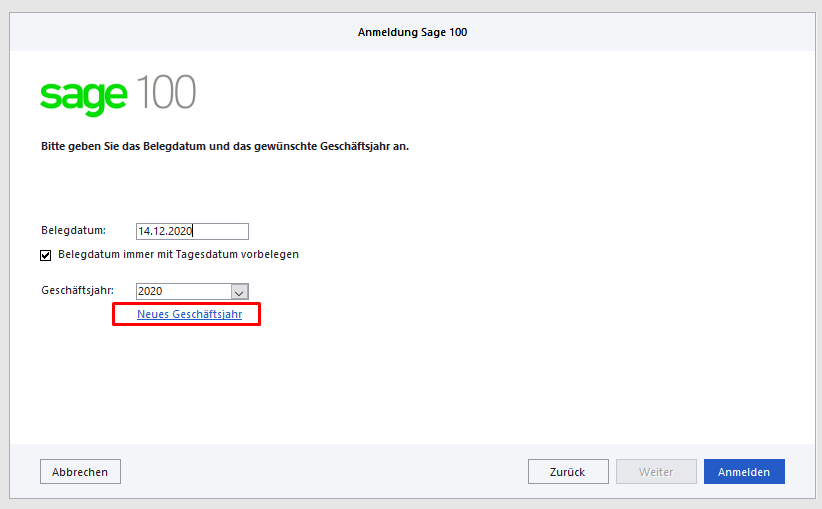The height and width of the screenshot is (509, 822).
Task: Click the Geschäftsjahr field label
Action: click(77, 291)
